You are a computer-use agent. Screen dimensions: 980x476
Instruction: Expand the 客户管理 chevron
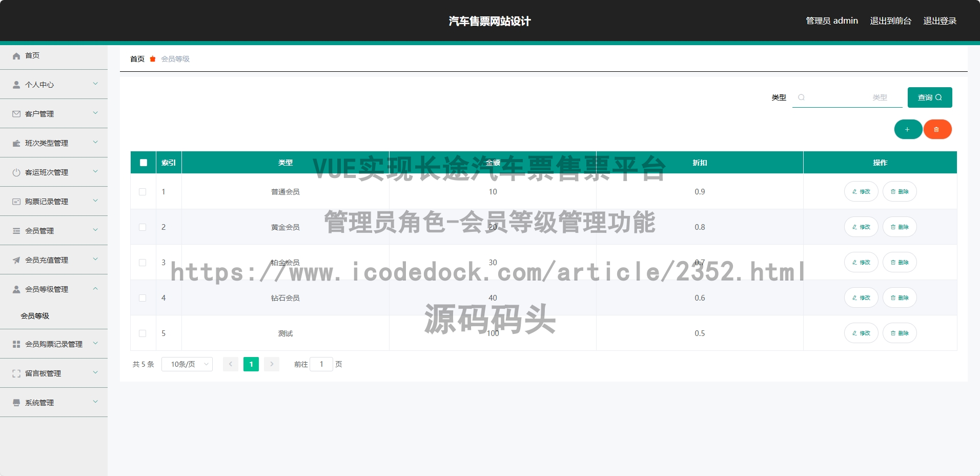[x=95, y=113]
